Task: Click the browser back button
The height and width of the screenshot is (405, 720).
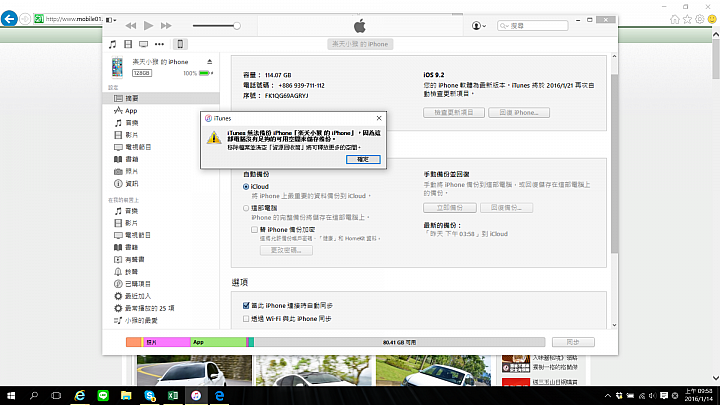Action: 9,19
